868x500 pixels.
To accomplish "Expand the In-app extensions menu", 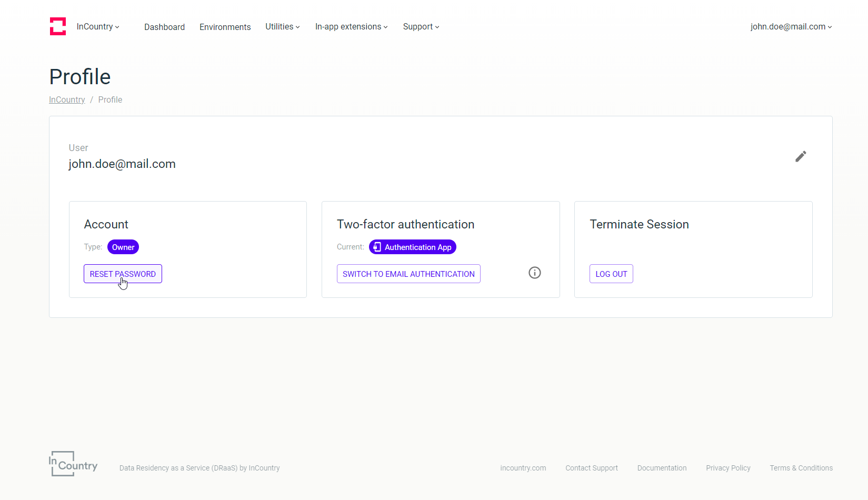I will point(352,27).
